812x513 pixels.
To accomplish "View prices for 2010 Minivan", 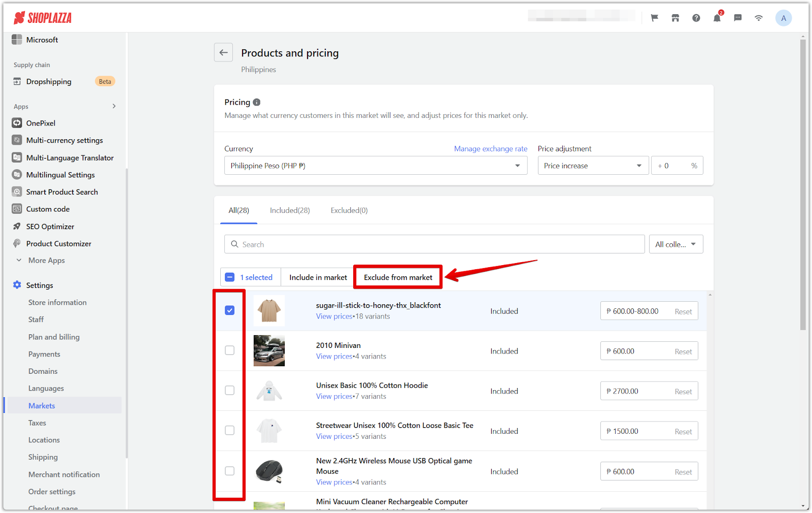I will coord(334,357).
